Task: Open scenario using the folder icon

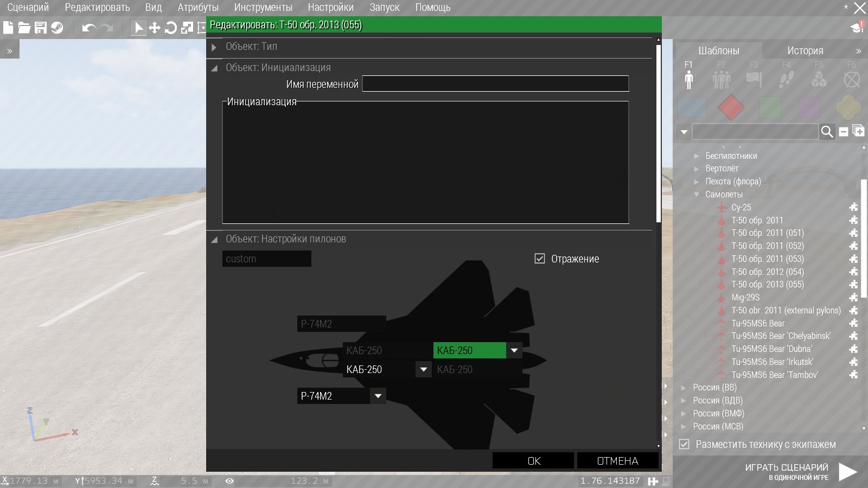Action: (24, 28)
